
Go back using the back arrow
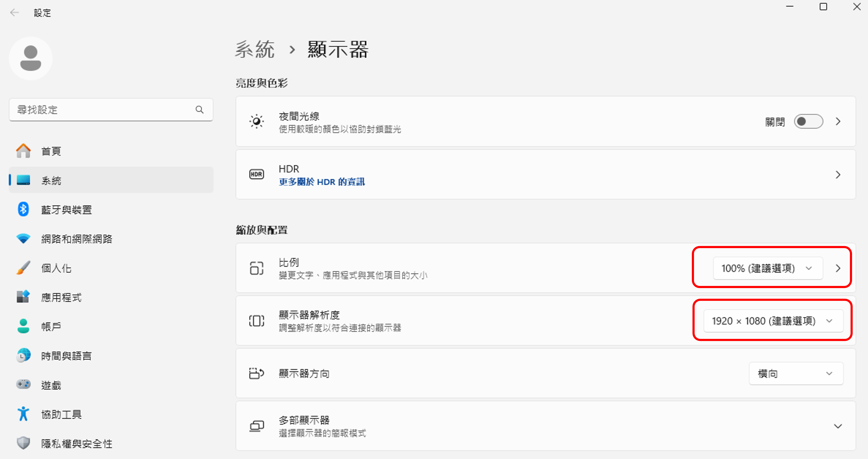pyautogui.click(x=14, y=13)
